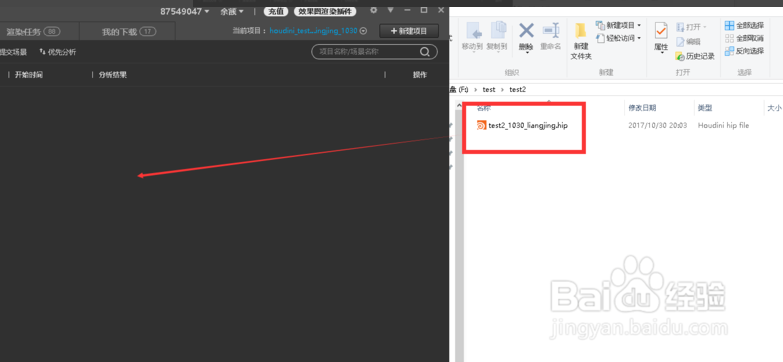The width and height of the screenshot is (783, 362).
Task: Click the 新建项目 button in render client
Action: pos(409,31)
